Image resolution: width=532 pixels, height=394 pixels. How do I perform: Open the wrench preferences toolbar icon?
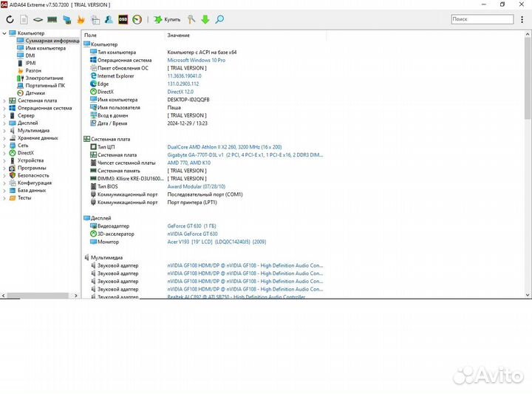point(191,19)
